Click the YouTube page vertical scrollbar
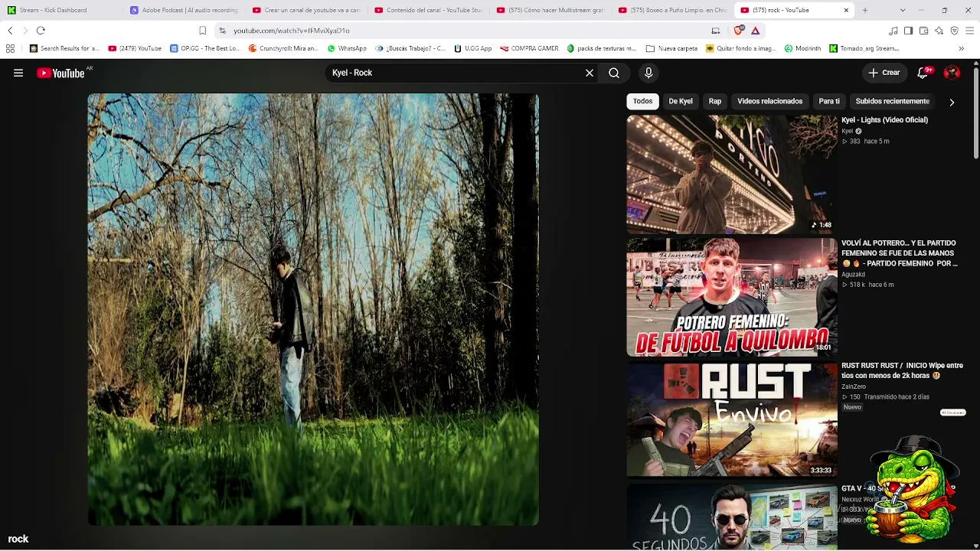 click(975, 115)
